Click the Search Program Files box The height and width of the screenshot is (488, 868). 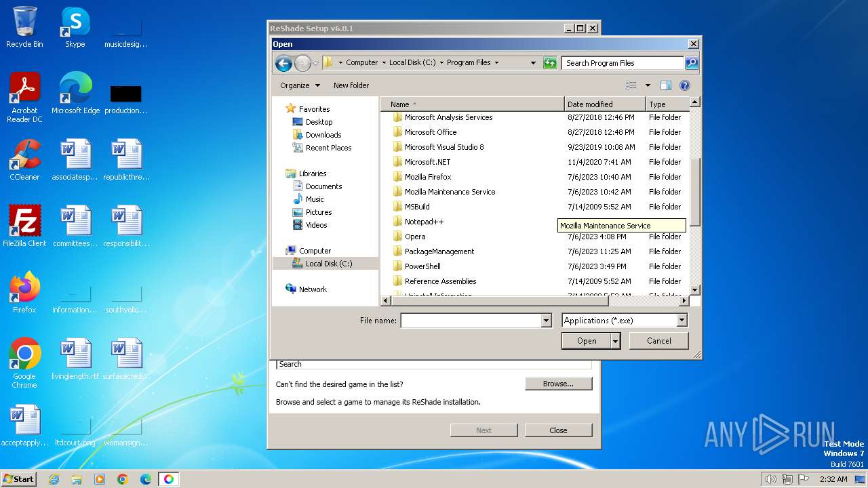(623, 63)
